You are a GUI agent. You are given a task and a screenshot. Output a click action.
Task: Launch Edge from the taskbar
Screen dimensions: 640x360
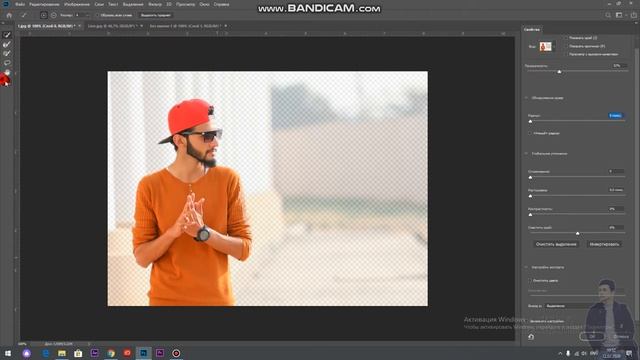[x=45, y=353]
